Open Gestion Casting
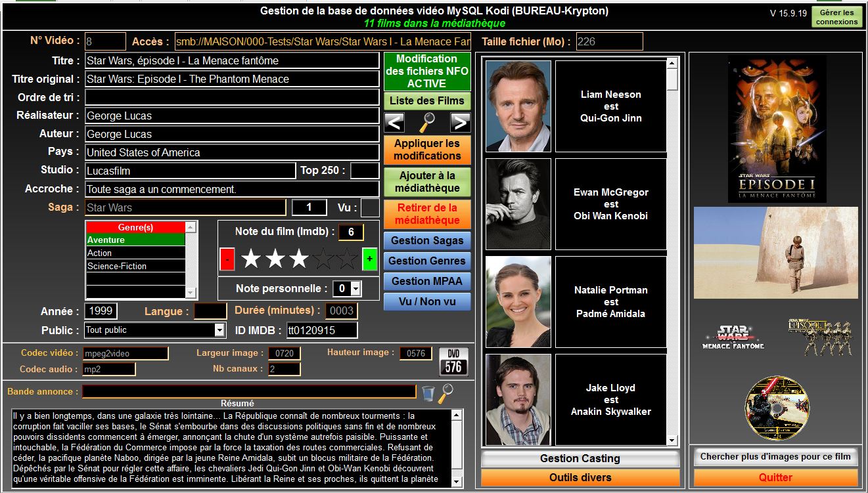 point(580,458)
